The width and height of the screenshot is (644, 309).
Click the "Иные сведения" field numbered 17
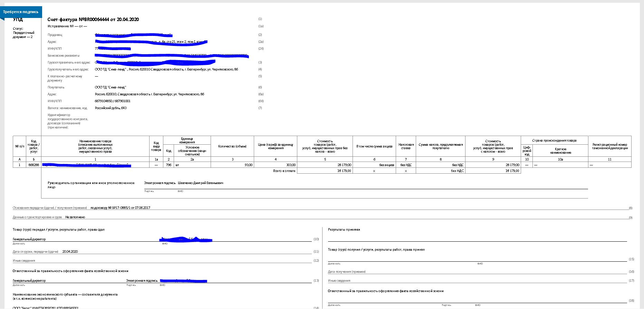(477, 281)
